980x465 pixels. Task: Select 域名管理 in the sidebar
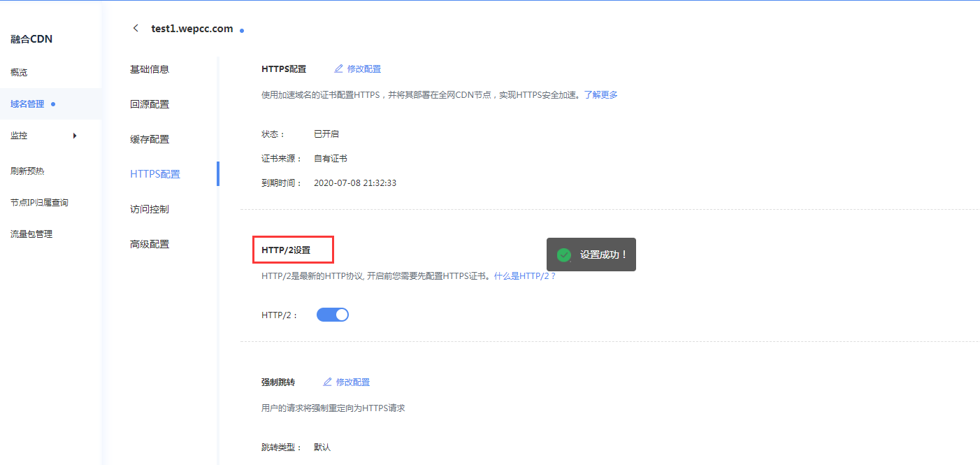click(27, 104)
